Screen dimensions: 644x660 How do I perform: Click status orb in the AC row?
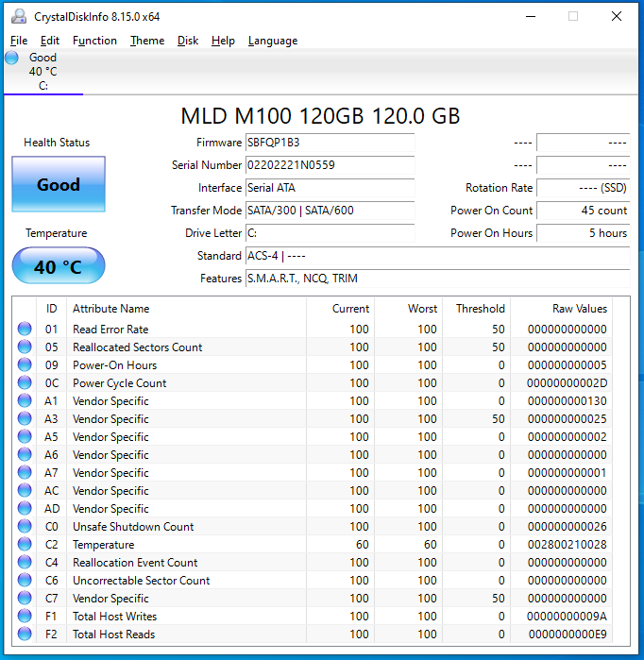25,490
